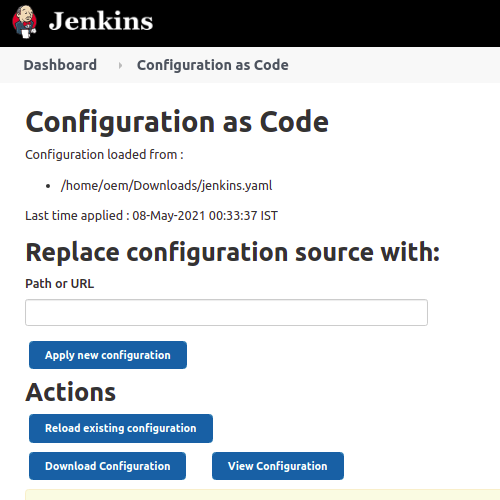The image size is (500, 500).
Task: Click Reload existing configuration button
Action: 121,428
